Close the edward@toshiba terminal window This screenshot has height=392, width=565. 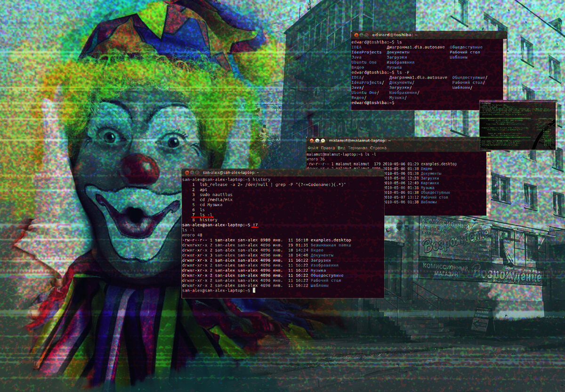pyautogui.click(x=356, y=35)
